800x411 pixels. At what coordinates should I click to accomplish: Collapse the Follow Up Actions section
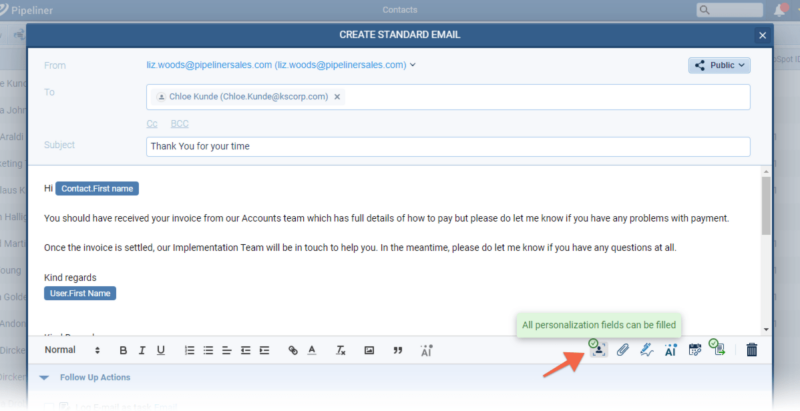[x=44, y=377]
